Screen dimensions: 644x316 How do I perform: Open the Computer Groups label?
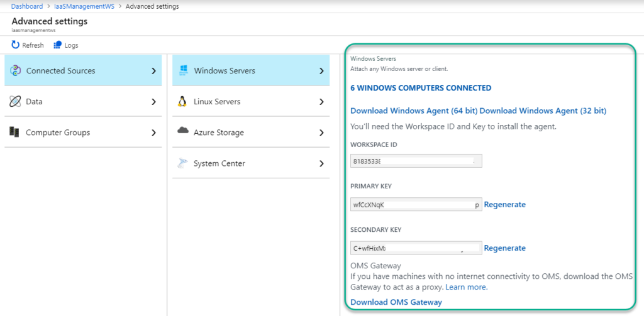[x=58, y=133]
